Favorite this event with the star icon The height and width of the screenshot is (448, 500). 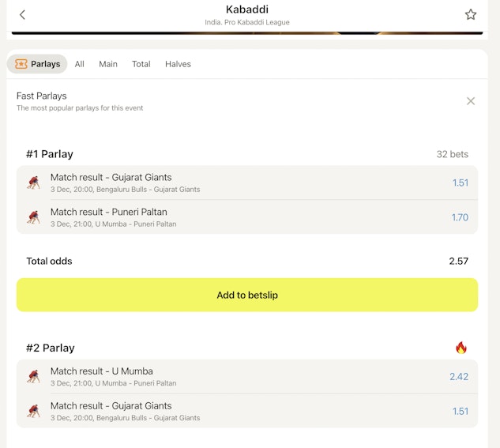pos(471,14)
